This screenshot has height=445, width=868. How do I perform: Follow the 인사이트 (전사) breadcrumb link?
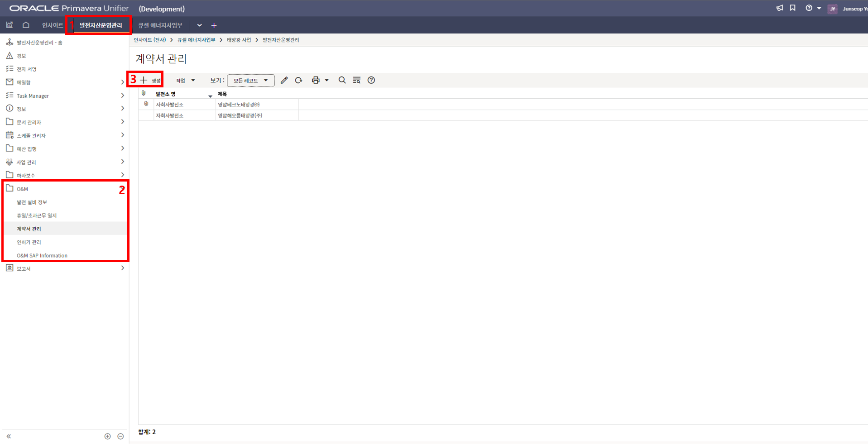tap(149, 40)
